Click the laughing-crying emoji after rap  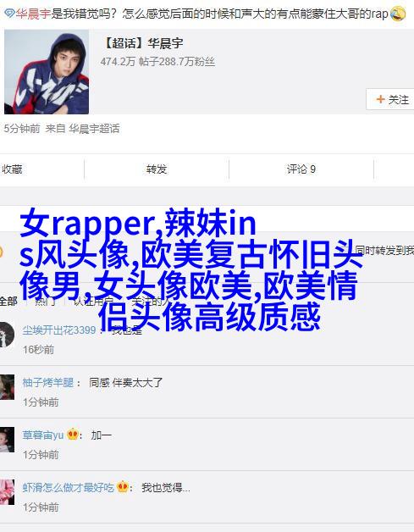pos(397,14)
